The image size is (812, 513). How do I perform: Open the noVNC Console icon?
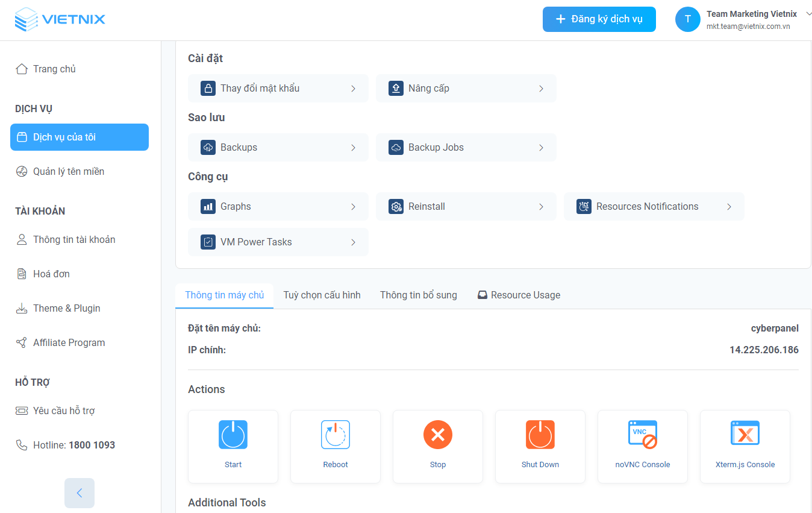643,433
